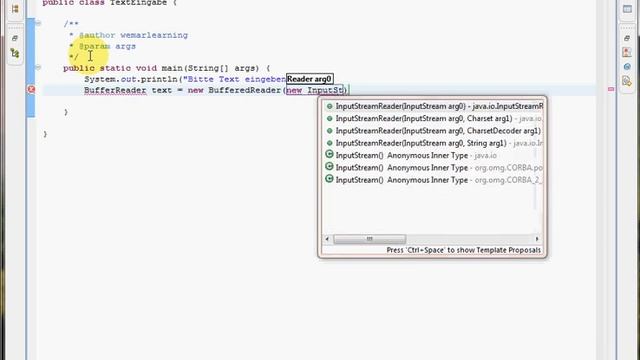640x360 pixels.
Task: Place cursor on 'new InputSt' text
Action: tap(315, 90)
